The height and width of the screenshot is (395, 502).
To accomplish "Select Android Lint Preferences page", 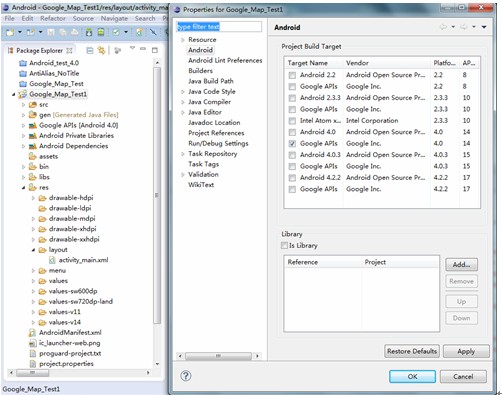I will pyautogui.click(x=225, y=60).
